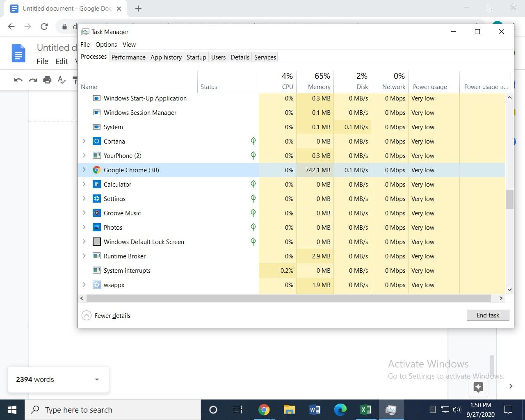Click the Google Docs redo icon
The height and width of the screenshot is (420, 525).
(33, 80)
